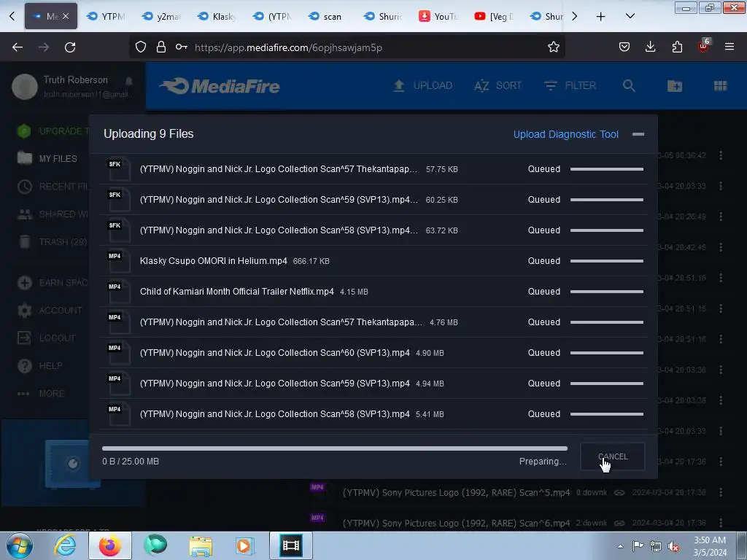Click the progress bar for Scan^58 (SVP13).mp4 5.41 MB
747x560 pixels.
tap(606, 414)
